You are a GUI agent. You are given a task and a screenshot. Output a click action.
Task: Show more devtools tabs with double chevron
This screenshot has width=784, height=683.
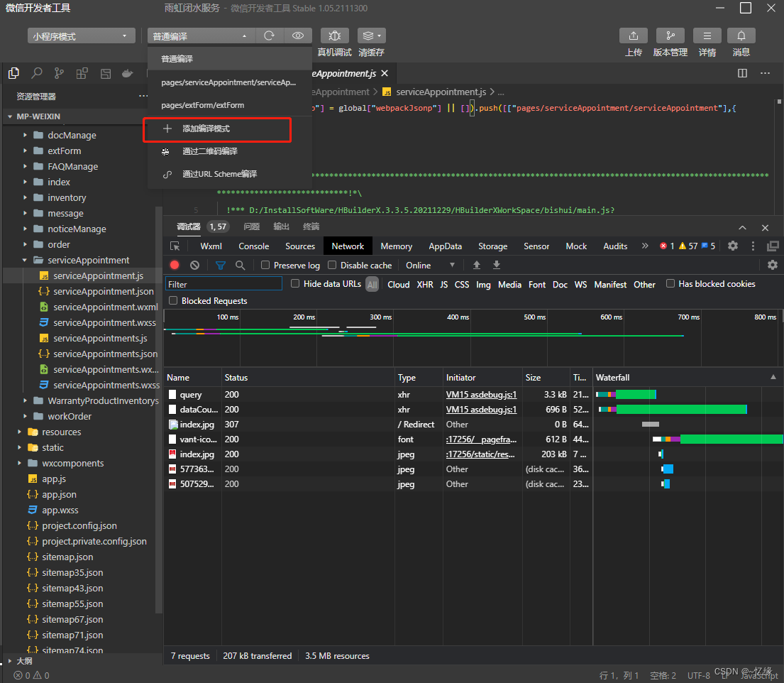(645, 246)
